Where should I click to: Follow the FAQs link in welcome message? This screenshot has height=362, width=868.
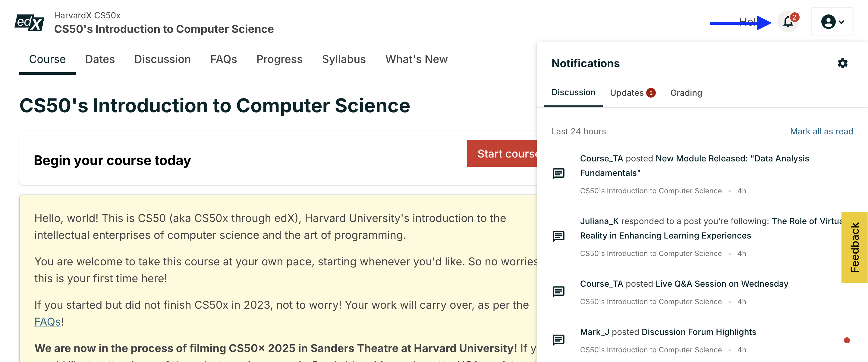pyautogui.click(x=48, y=322)
